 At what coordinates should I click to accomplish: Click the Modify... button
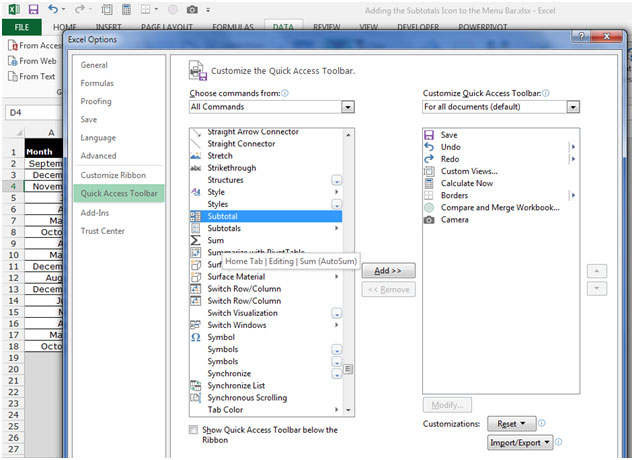tap(447, 405)
